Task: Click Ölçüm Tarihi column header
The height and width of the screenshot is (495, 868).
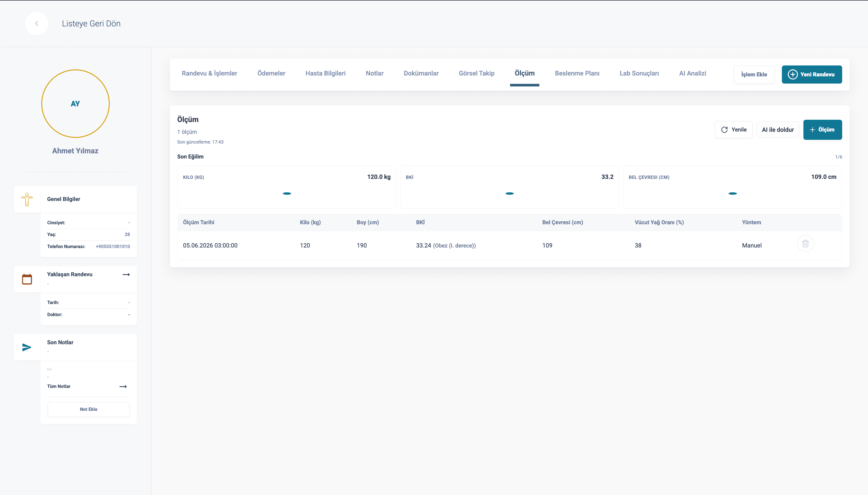Action: click(198, 222)
